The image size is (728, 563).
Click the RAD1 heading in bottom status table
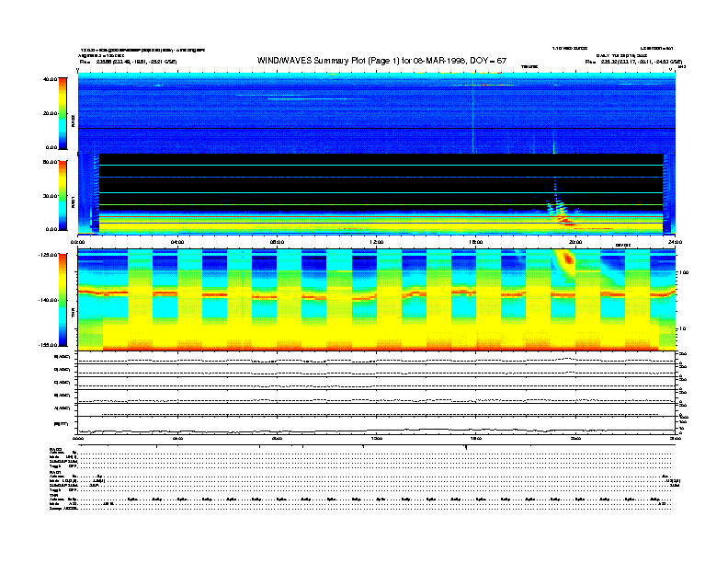tap(55, 473)
